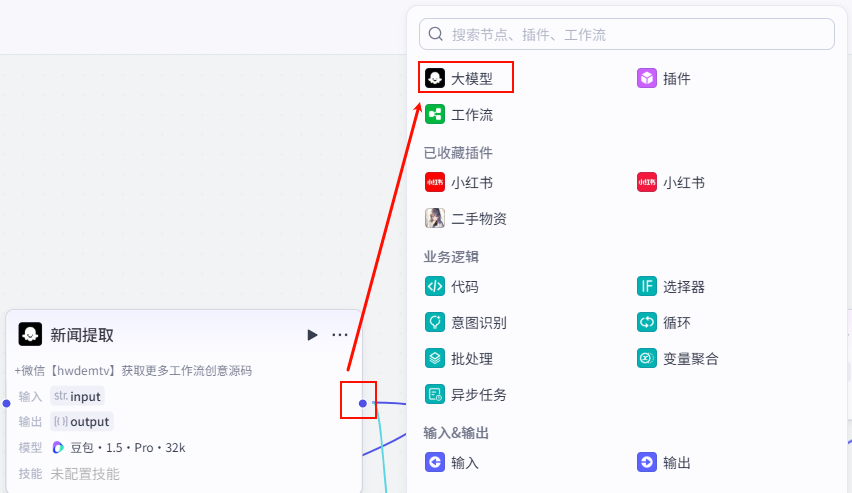The width and height of the screenshot is (852, 493).
Task: Click the str. input parameter tag
Action: (x=77, y=396)
